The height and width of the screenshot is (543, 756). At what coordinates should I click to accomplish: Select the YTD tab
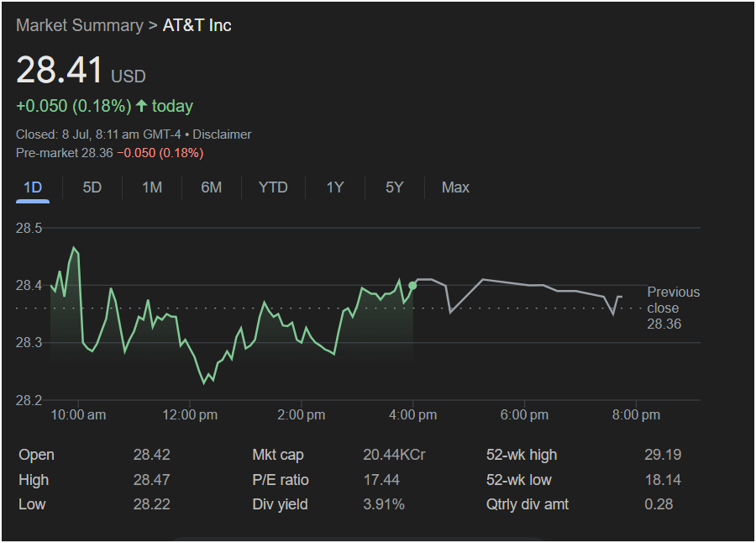(x=273, y=187)
